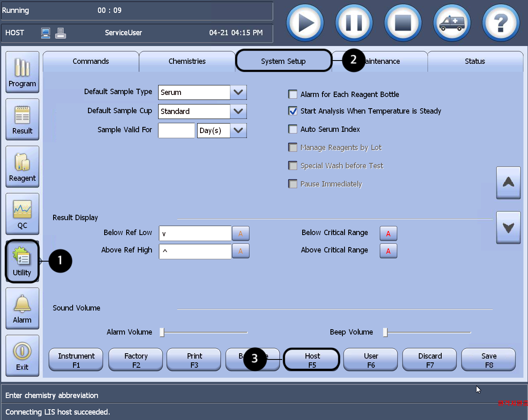Click the date and time 04-21 04:15 PM
Image resolution: width=528 pixels, height=420 pixels.
[x=236, y=33]
